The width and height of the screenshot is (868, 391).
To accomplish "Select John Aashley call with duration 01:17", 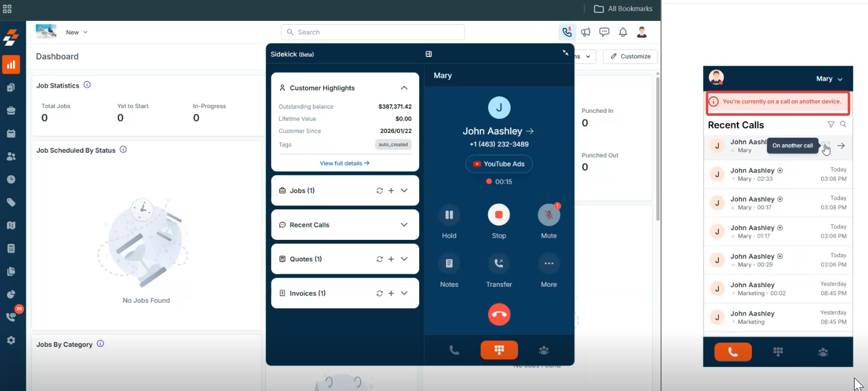I will [778, 231].
